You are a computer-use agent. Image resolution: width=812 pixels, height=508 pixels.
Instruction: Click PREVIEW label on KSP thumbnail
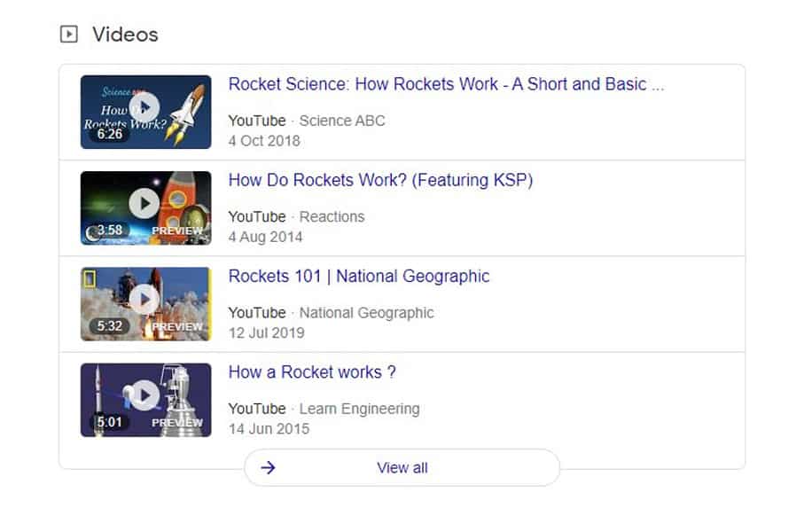coord(177,231)
